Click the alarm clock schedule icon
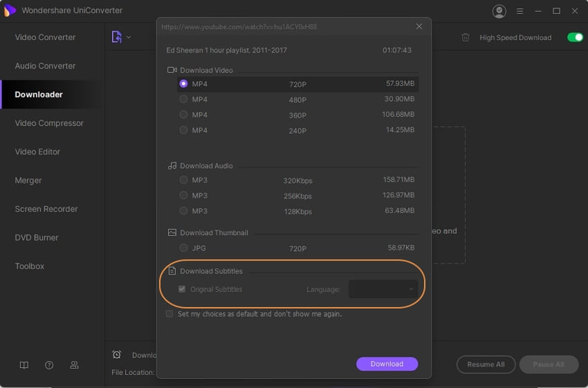The width and height of the screenshot is (588, 388). tap(116, 355)
